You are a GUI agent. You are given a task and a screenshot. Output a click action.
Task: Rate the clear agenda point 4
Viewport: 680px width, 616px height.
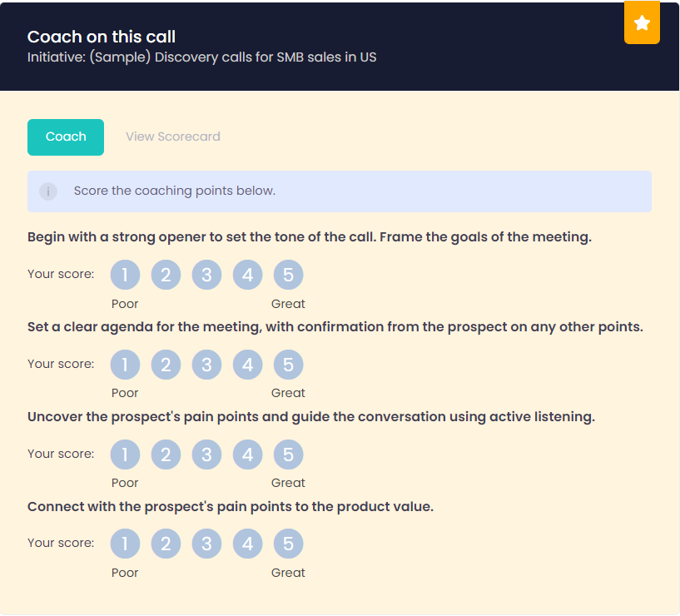coord(247,365)
